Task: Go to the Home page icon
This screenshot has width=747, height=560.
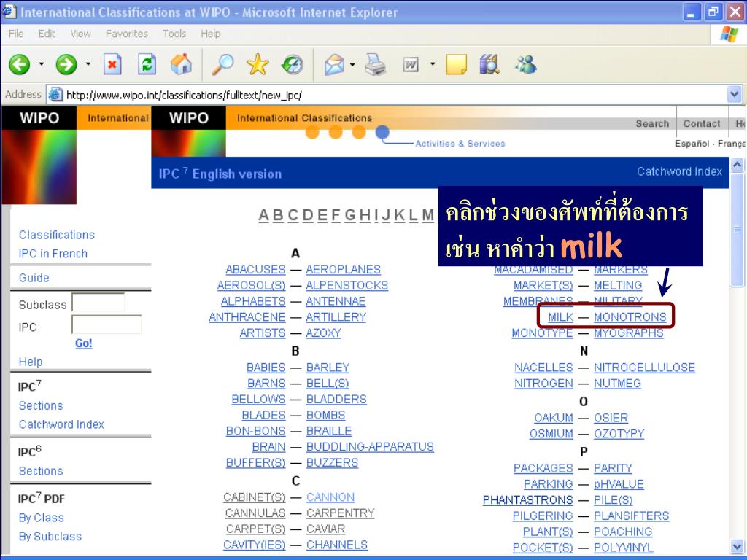Action: 181,64
